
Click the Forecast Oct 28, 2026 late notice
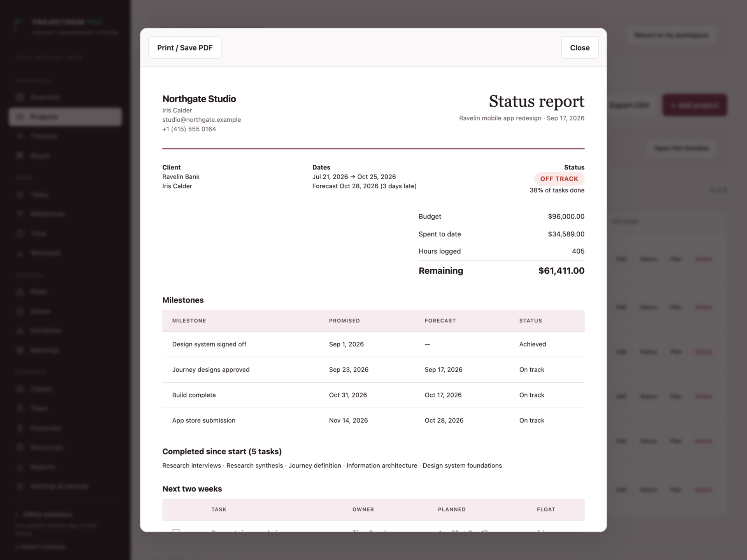click(364, 186)
